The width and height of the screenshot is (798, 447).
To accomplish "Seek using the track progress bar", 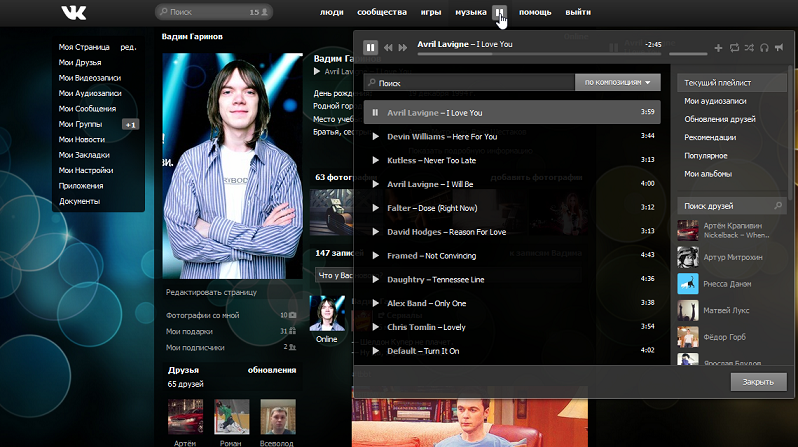I will (539, 53).
